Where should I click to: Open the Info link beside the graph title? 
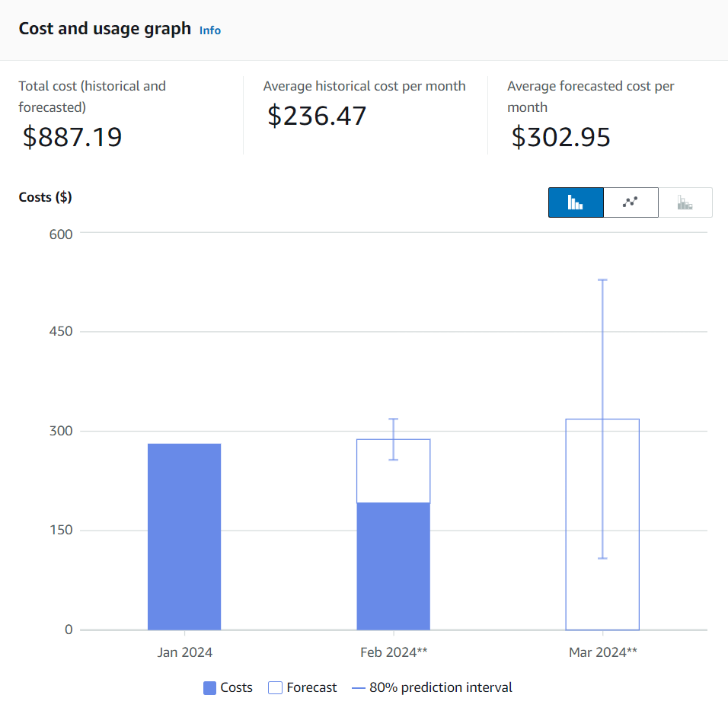(210, 30)
